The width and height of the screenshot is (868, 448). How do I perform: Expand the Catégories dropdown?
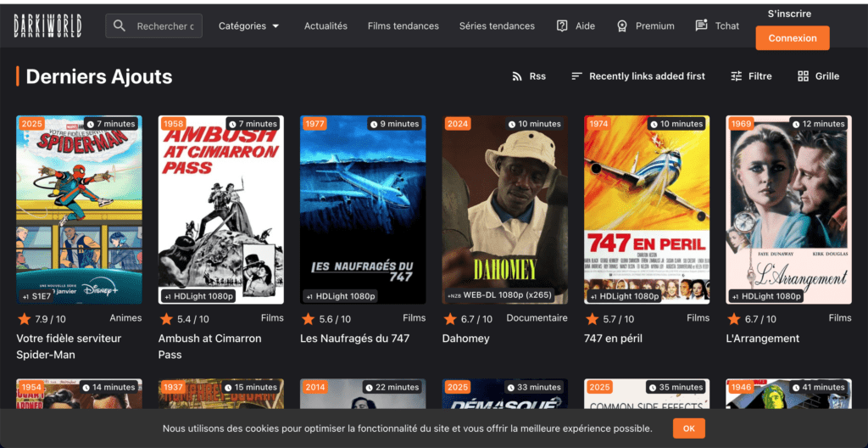pyautogui.click(x=249, y=26)
